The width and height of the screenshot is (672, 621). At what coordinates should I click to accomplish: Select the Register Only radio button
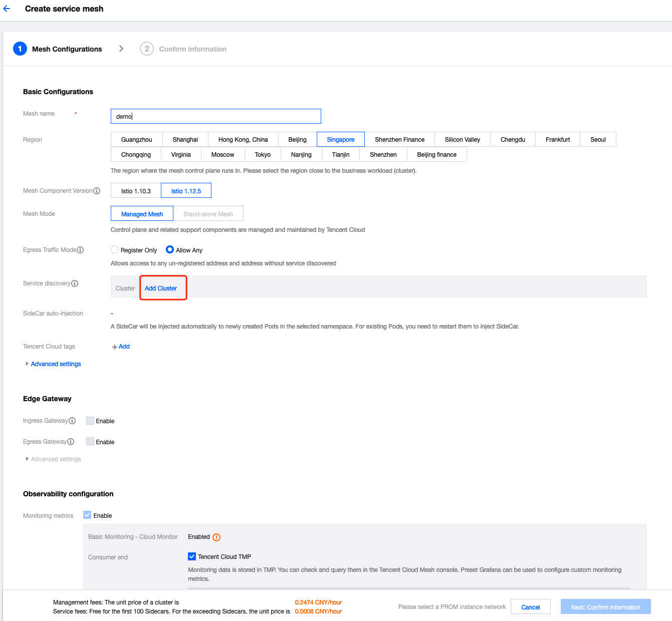point(115,250)
